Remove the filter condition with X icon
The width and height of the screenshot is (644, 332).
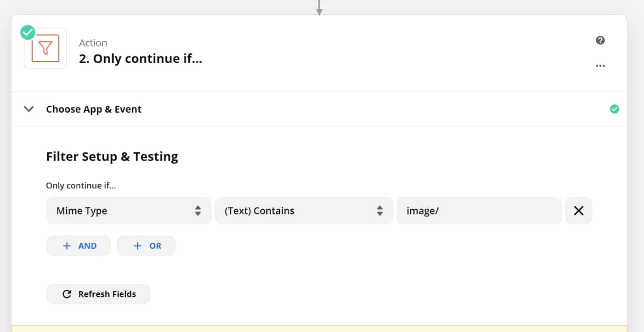(x=578, y=211)
